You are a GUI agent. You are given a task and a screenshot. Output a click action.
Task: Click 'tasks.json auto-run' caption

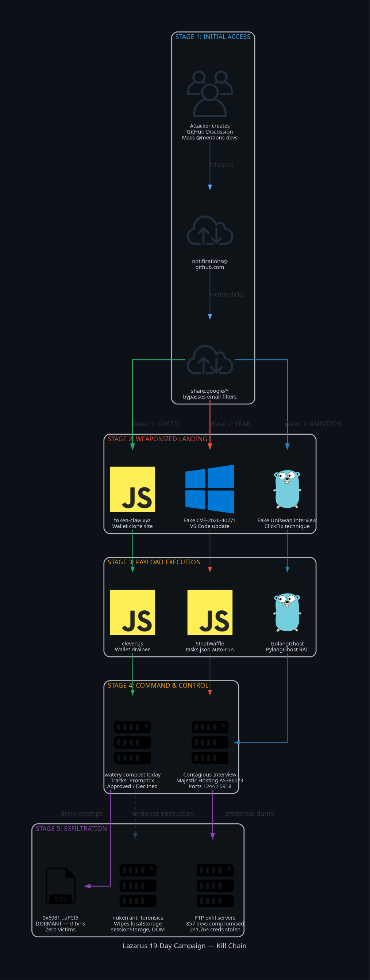point(210,650)
